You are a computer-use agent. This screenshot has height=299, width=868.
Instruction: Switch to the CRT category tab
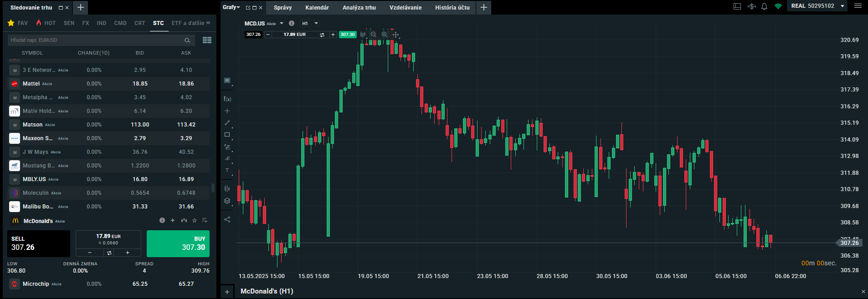(139, 23)
